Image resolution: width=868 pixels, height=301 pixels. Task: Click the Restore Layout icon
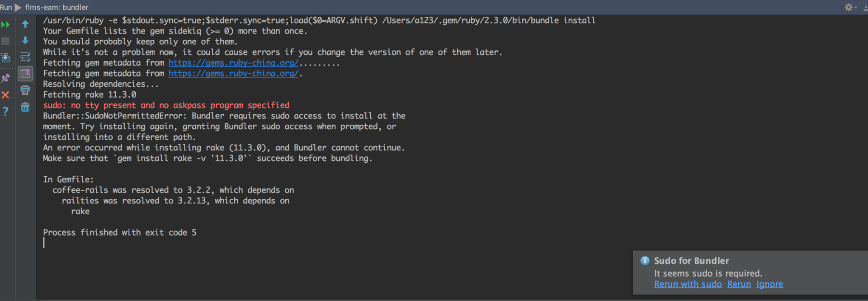click(x=5, y=58)
